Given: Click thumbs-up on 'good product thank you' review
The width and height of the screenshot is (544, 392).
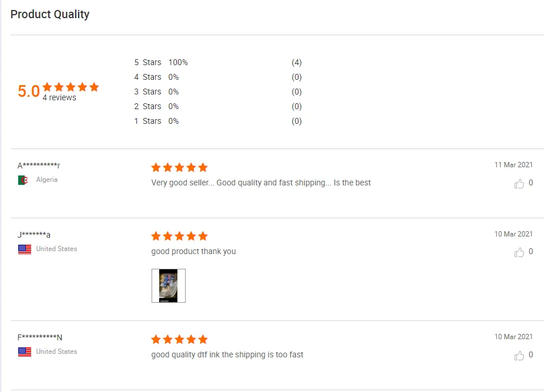Looking at the screenshot, I should point(519,252).
